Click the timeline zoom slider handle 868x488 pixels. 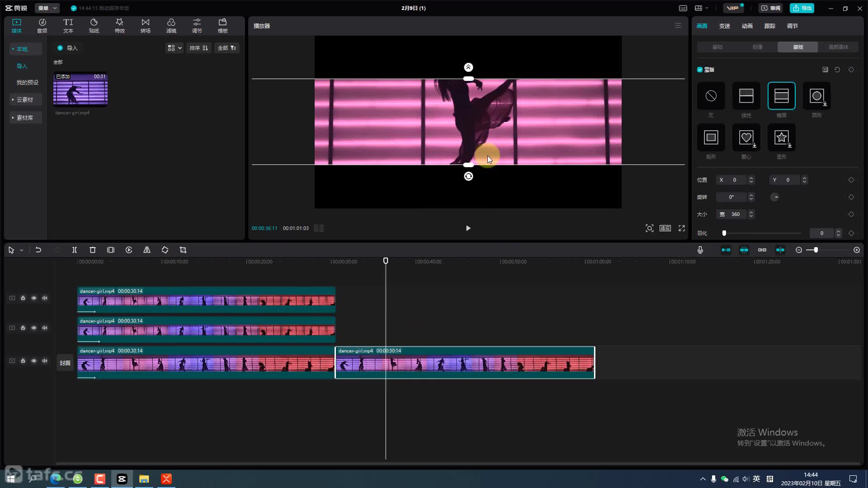816,250
